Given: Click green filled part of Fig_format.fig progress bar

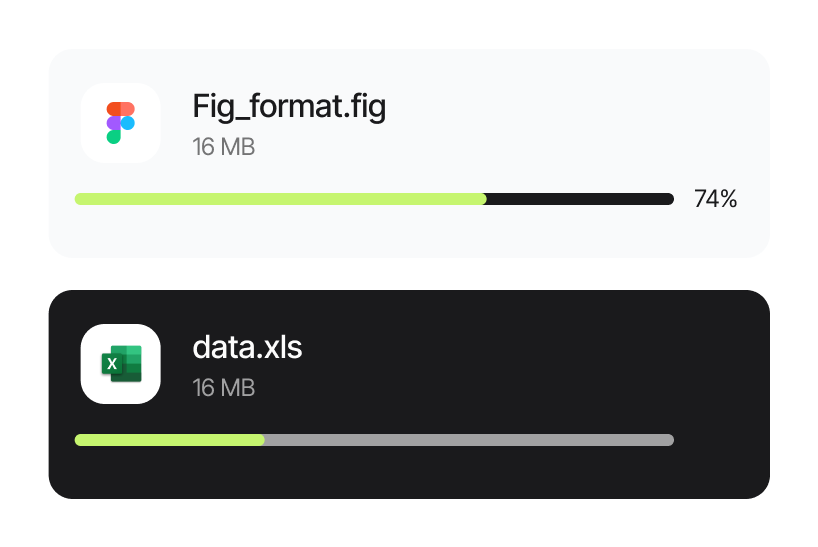Looking at the screenshot, I should pyautogui.click(x=280, y=199).
